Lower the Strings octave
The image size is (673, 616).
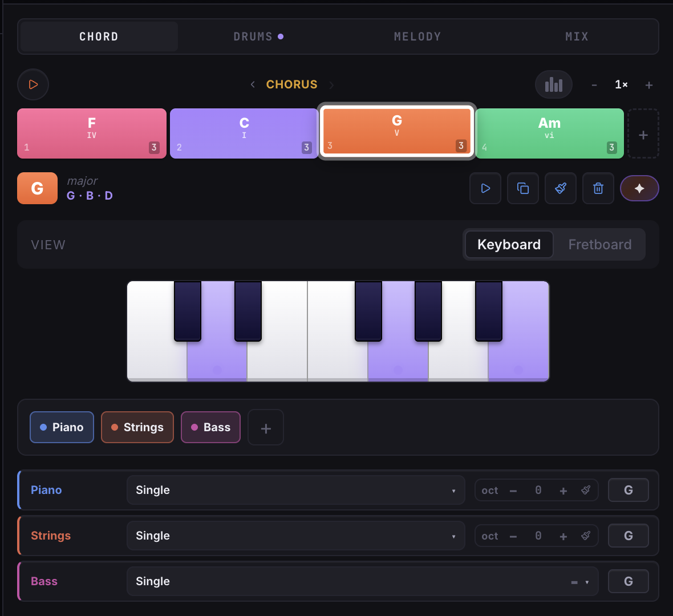click(x=513, y=536)
